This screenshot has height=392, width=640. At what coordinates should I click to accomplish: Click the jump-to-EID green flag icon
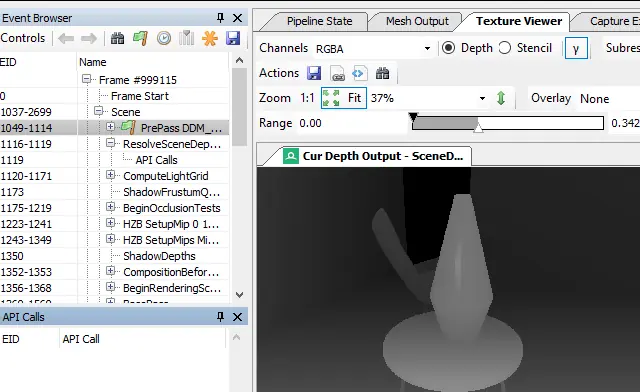[140, 39]
